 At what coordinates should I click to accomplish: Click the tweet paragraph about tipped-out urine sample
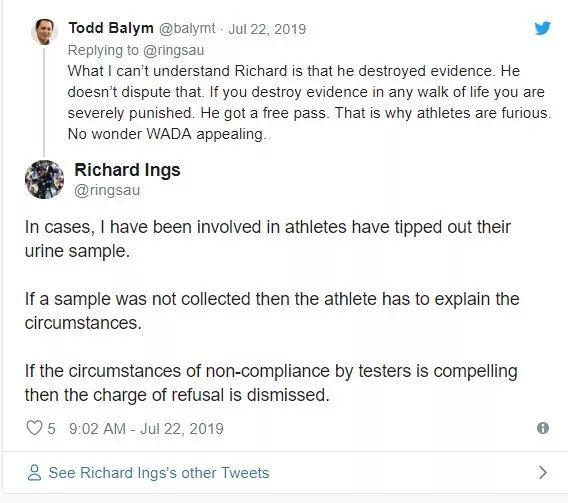point(268,239)
